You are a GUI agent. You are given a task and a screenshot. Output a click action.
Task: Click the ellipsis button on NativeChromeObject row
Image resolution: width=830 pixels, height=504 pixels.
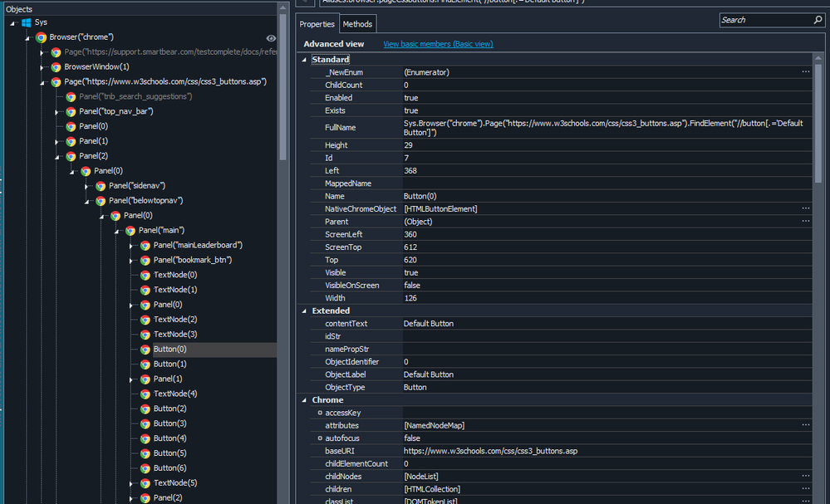pyautogui.click(x=805, y=208)
